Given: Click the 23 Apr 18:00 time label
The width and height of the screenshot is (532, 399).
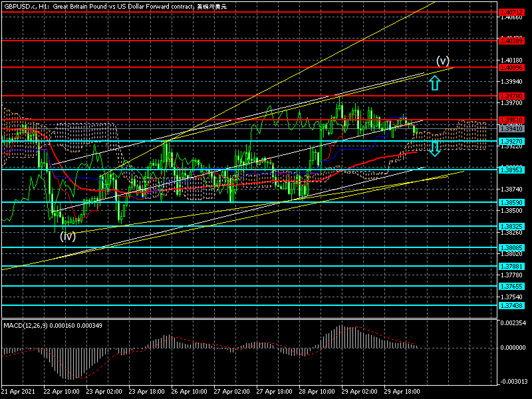Looking at the screenshot, I should coord(146,392).
